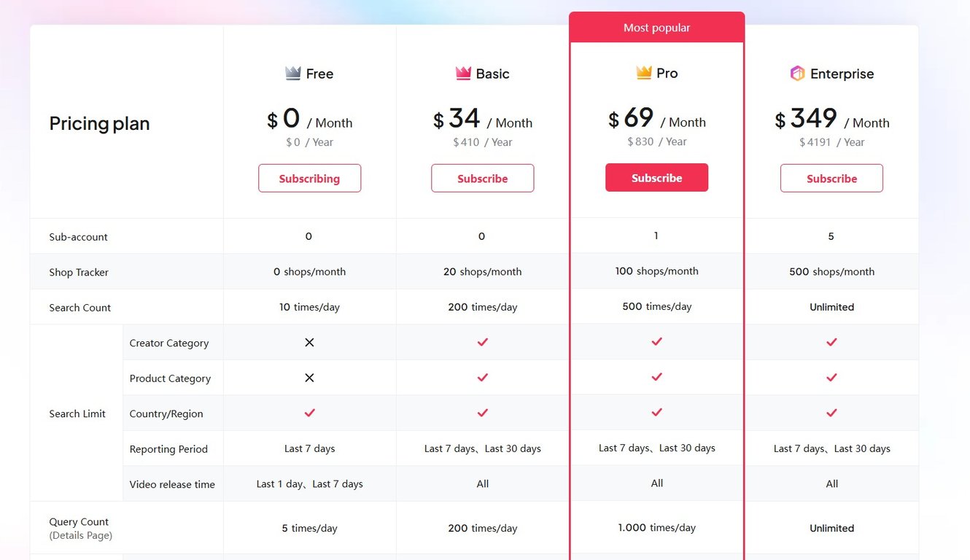Click the Enterprise hexagon logo icon
This screenshot has height=560, width=970.
[x=797, y=73]
